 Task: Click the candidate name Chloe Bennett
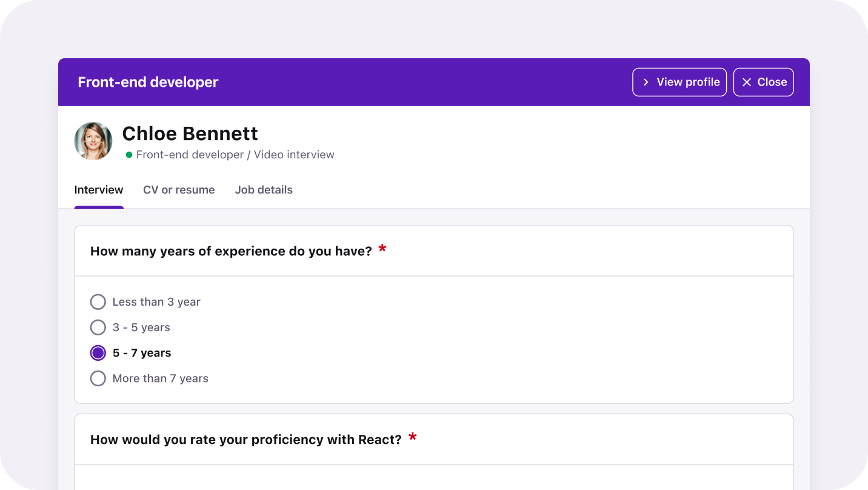[x=190, y=133]
